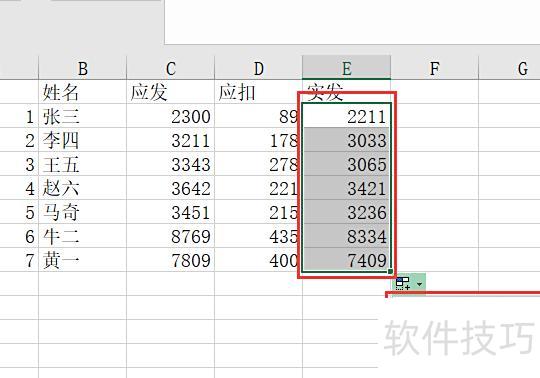Click the result cell 3236
Image resolution: width=540 pixels, height=378 pixels.
coord(346,212)
